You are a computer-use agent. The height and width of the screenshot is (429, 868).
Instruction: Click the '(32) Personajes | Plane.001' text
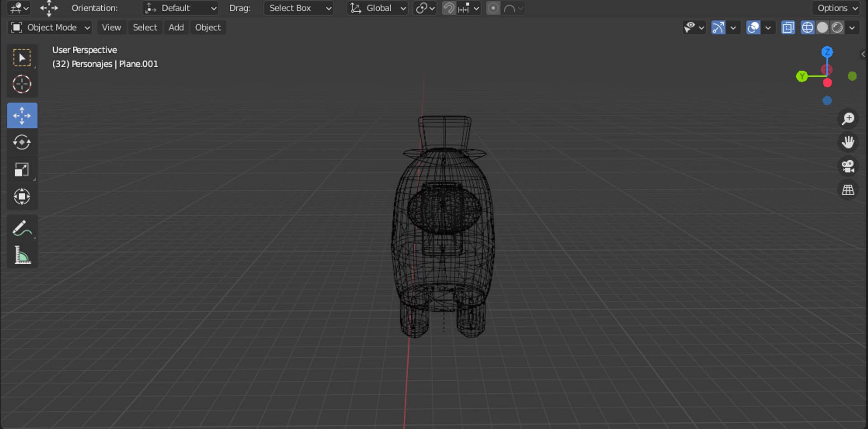[105, 64]
